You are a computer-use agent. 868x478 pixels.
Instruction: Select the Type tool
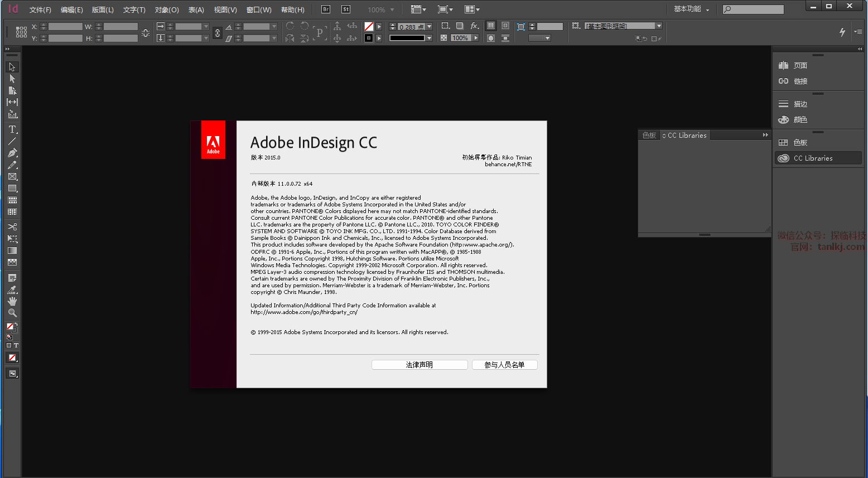pyautogui.click(x=12, y=129)
